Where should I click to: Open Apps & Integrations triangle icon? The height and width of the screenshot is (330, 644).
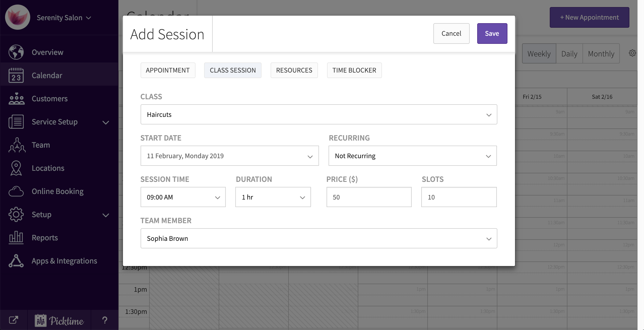16,261
